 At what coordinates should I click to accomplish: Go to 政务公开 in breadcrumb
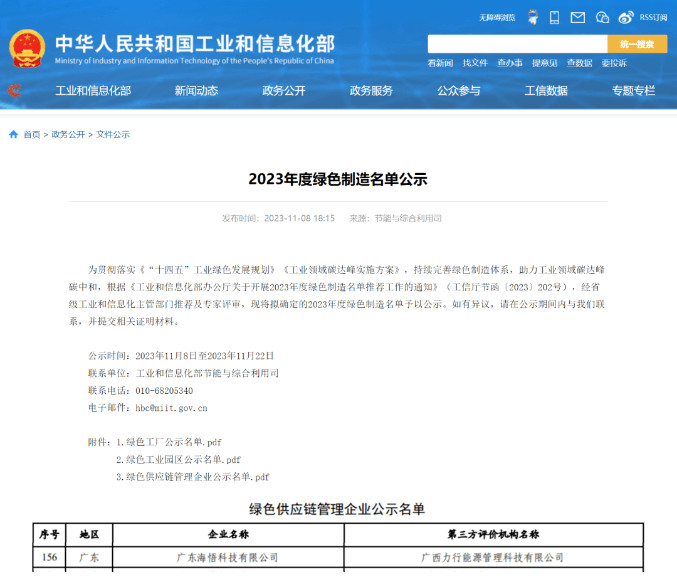coord(68,134)
